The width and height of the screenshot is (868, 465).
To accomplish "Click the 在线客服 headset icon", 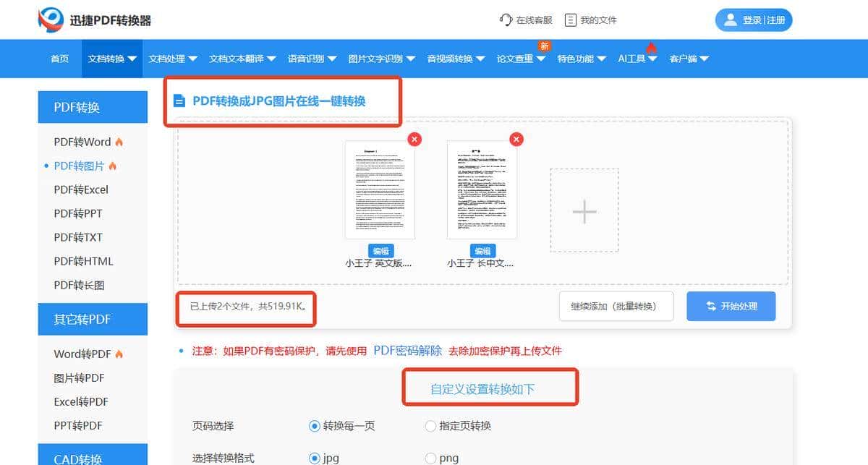I will click(505, 20).
